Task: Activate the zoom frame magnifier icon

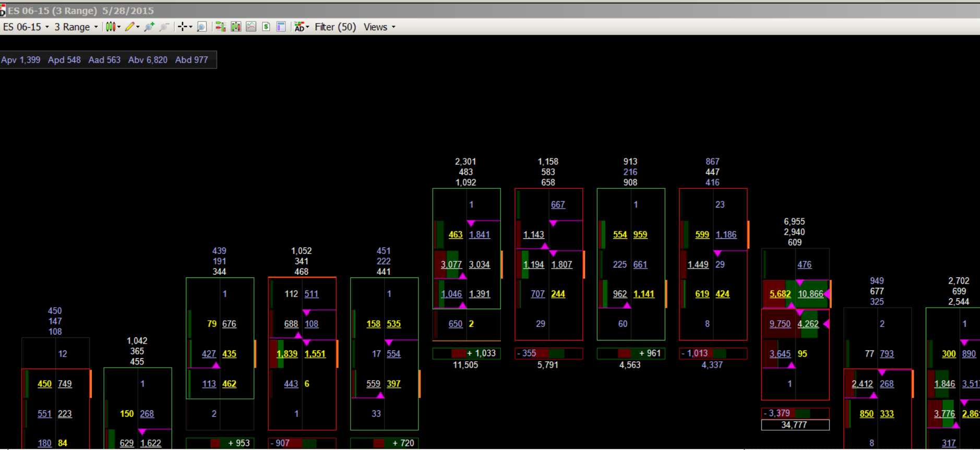Action: pyautogui.click(x=202, y=27)
